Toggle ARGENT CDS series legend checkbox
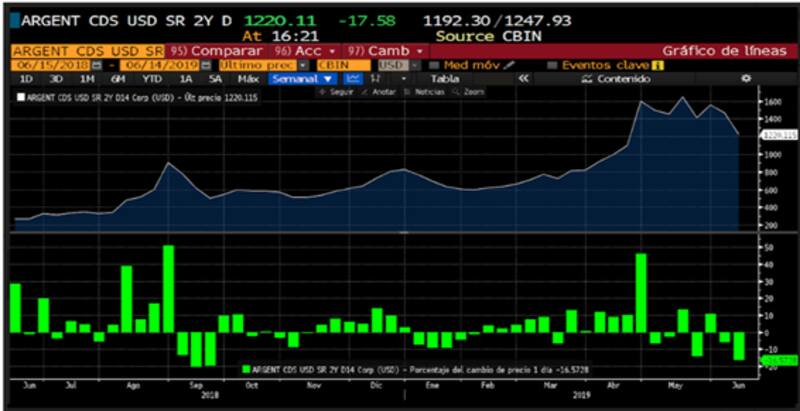Screen dimensions: 800x411 click(20, 97)
